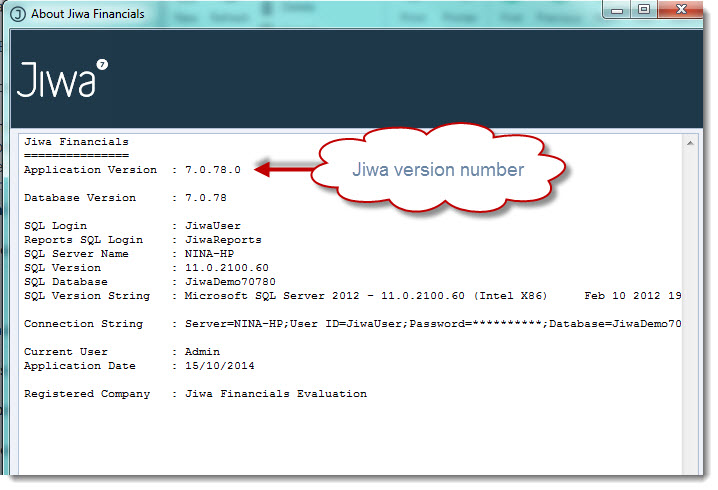Image resolution: width=718 pixels, height=490 pixels.
Task: Click the "SQL Database" label
Action: pyautogui.click(x=66, y=282)
